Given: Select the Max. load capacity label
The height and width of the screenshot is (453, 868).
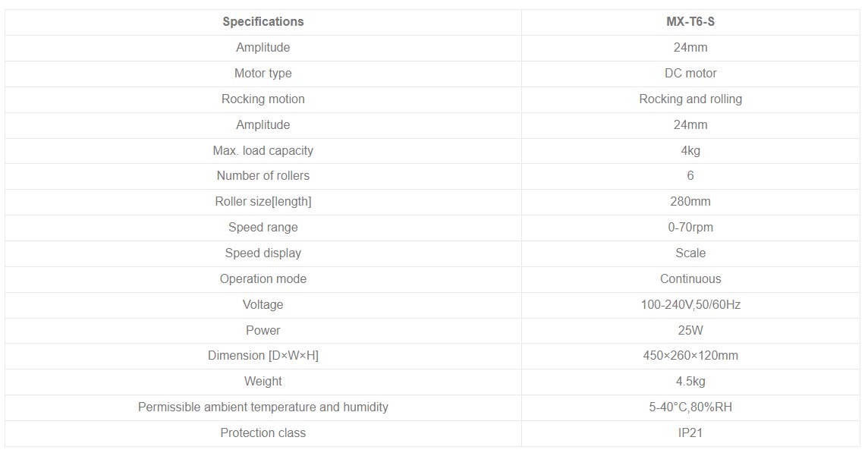Looking at the screenshot, I should click(263, 150).
